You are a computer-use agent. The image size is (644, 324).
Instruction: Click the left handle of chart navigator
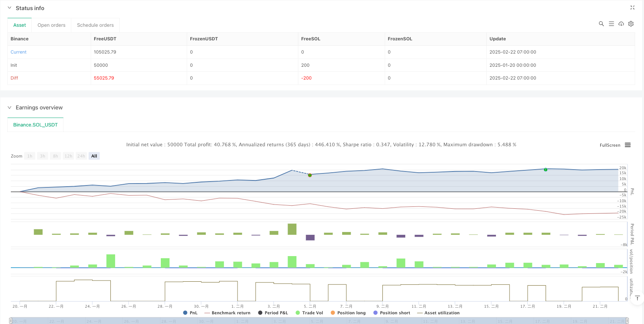click(11, 321)
